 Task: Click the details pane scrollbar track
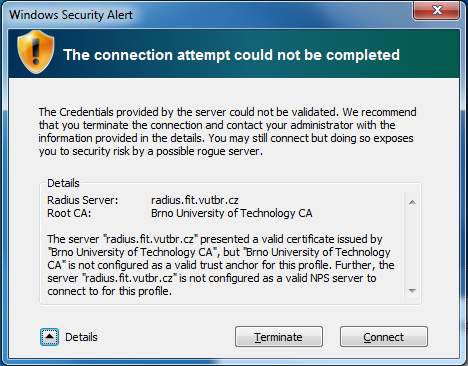click(x=412, y=246)
